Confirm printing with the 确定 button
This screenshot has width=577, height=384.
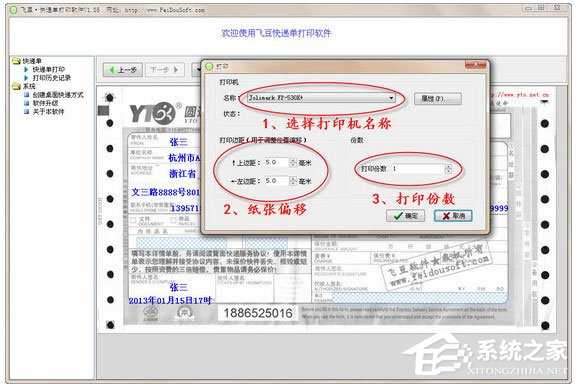pyautogui.click(x=406, y=216)
